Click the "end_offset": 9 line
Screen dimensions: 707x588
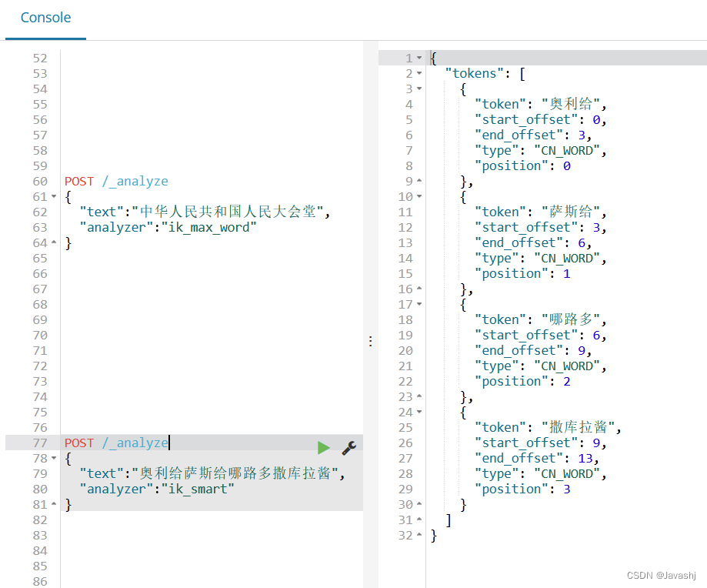pyautogui.click(x=533, y=350)
